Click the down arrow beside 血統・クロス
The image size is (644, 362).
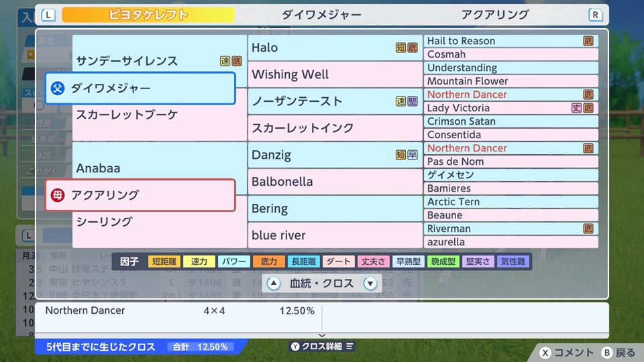coord(370,283)
